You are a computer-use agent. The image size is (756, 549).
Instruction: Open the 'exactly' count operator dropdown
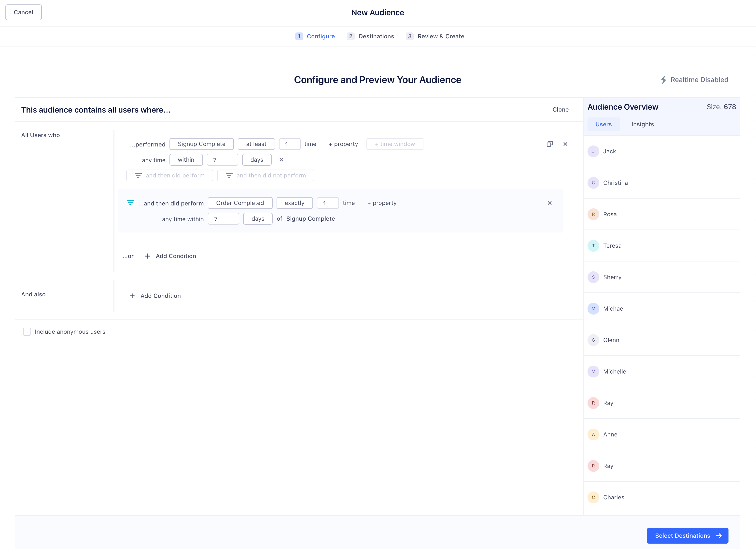(x=294, y=203)
